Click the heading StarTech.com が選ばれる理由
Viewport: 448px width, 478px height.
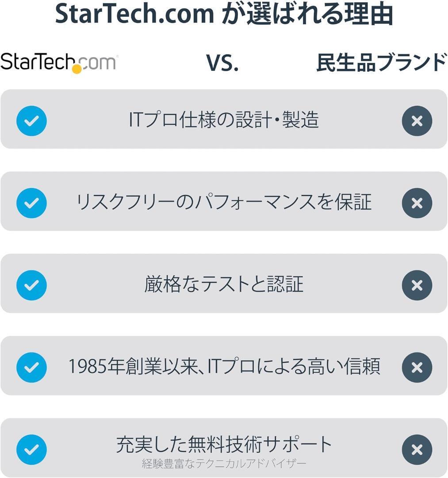tap(224, 15)
